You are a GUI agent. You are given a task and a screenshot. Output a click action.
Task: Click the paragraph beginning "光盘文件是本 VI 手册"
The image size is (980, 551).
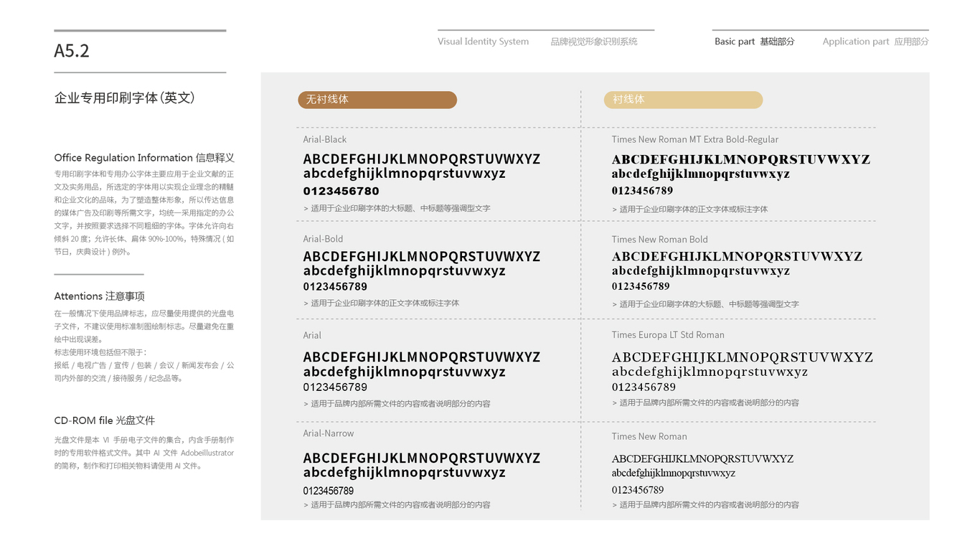tap(144, 453)
